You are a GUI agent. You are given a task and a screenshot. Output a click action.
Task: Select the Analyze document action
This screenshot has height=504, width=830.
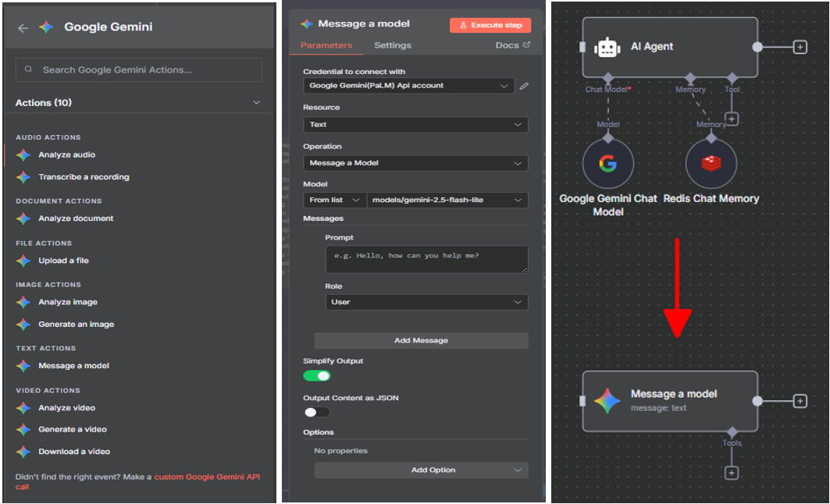click(76, 218)
